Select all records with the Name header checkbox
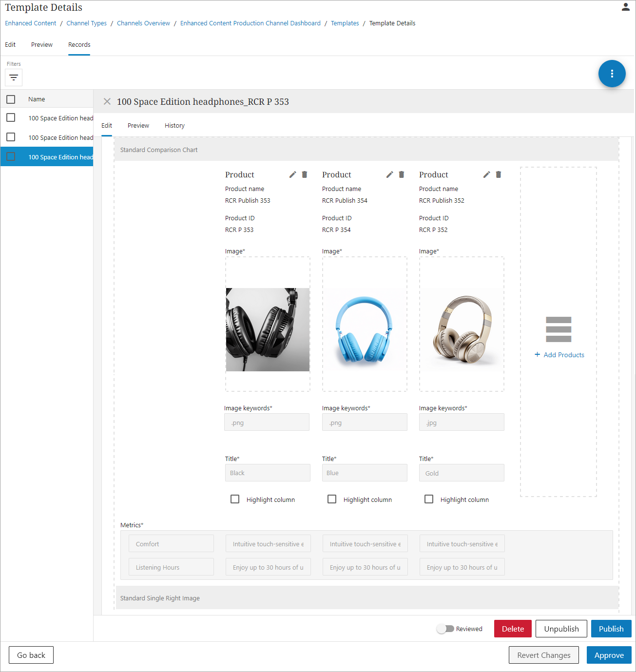This screenshot has width=636, height=672. coord(11,99)
